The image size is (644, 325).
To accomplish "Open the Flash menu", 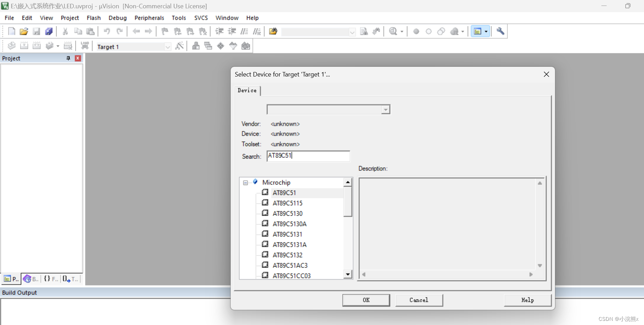I will click(x=94, y=18).
